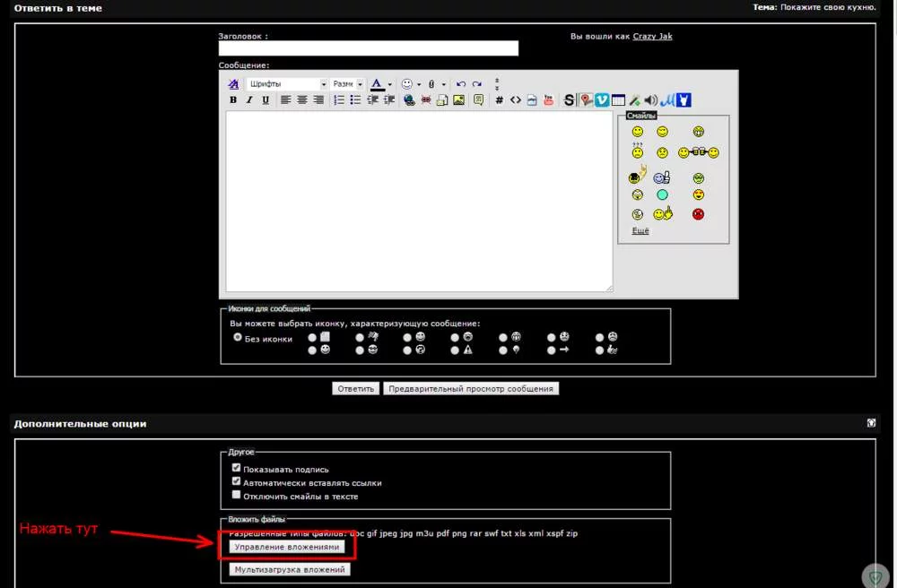The height and width of the screenshot is (588, 897).
Task: Wrap selection in HTML tags (<>)
Action: tap(516, 100)
